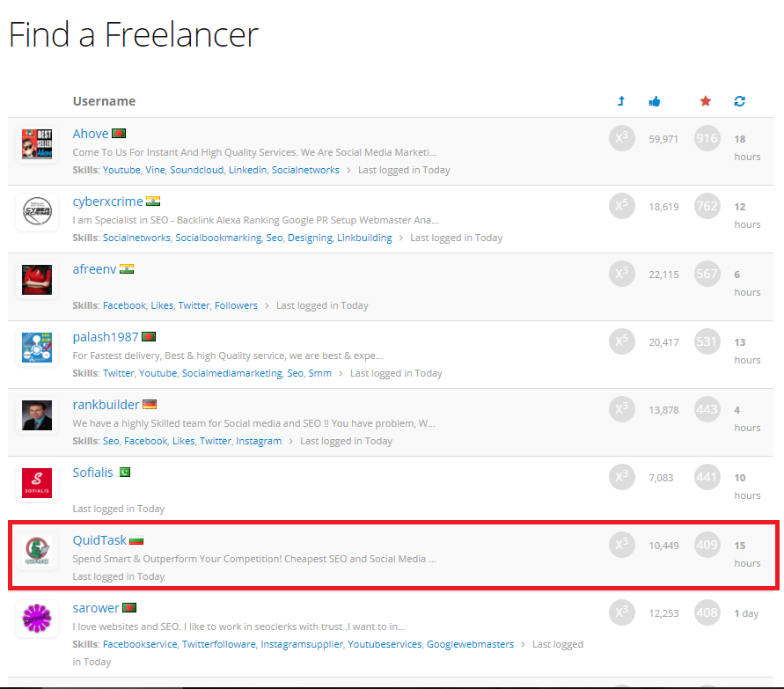Sort by thumbs-up recommendations icon
Image resolution: width=784 pixels, height=689 pixels.
click(655, 101)
